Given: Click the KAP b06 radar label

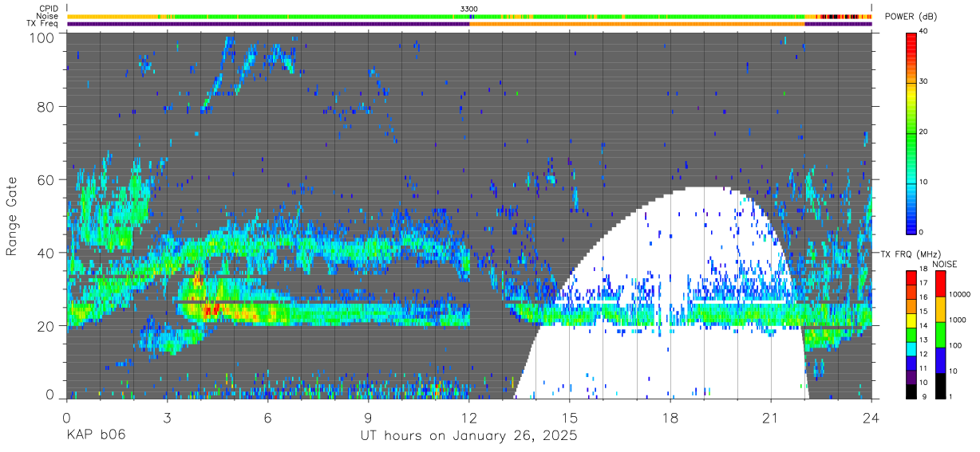Looking at the screenshot, I should (x=96, y=436).
